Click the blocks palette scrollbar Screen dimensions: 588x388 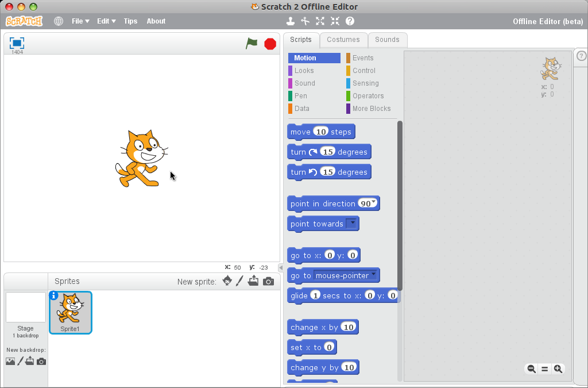pyautogui.click(x=400, y=205)
